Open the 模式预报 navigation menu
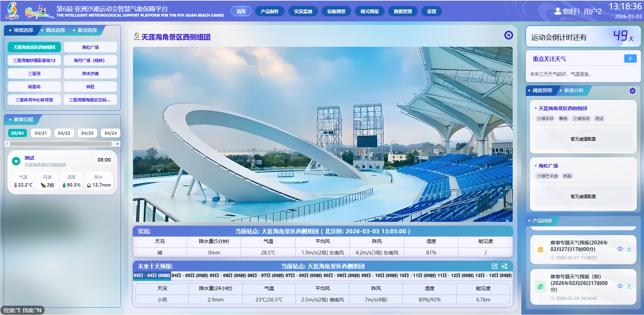 click(x=369, y=11)
